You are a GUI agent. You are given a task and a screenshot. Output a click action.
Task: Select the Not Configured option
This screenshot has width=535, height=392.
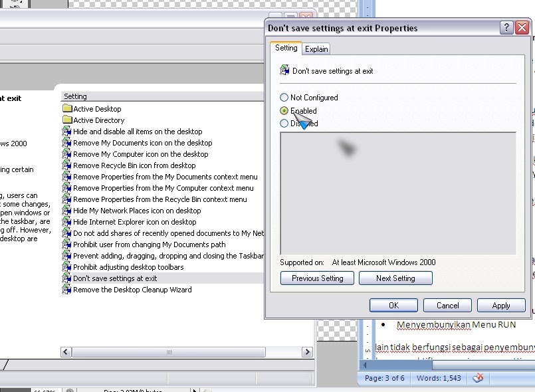click(x=284, y=97)
